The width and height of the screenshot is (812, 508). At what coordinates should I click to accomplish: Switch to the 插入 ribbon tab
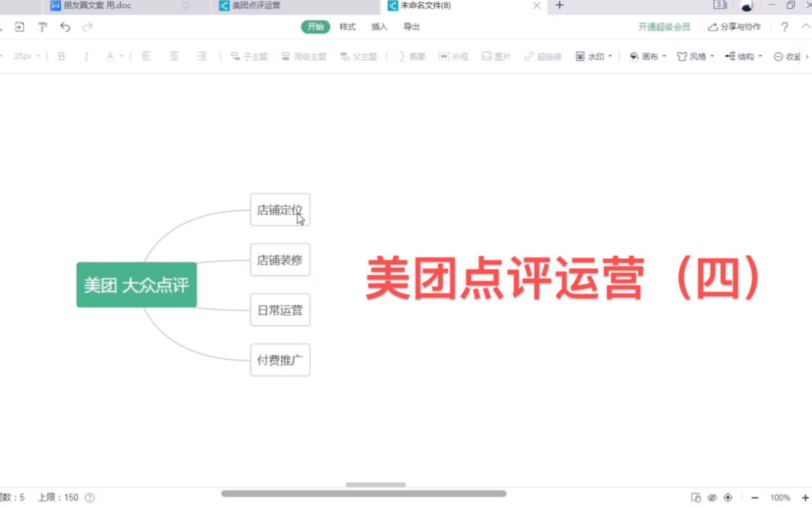[379, 27]
